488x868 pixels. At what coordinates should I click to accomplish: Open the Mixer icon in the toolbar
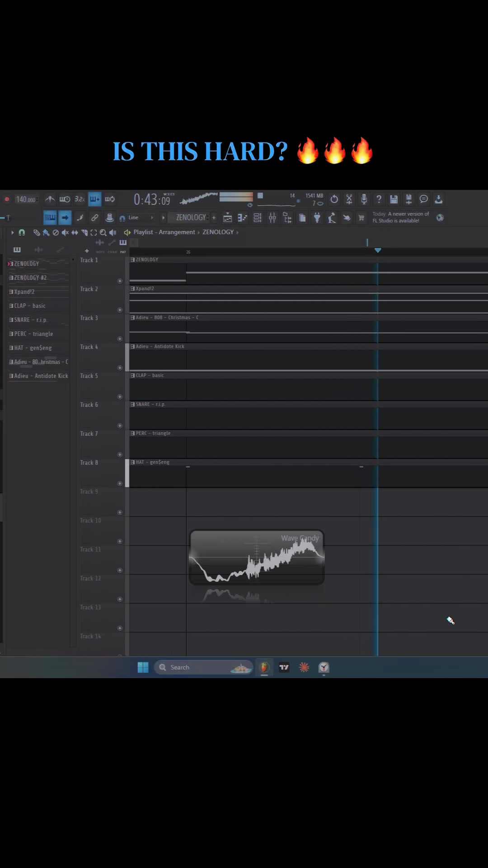(272, 218)
